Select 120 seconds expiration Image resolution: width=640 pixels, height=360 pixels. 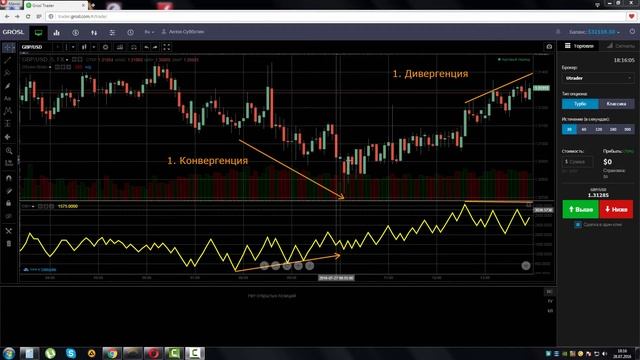click(x=598, y=129)
